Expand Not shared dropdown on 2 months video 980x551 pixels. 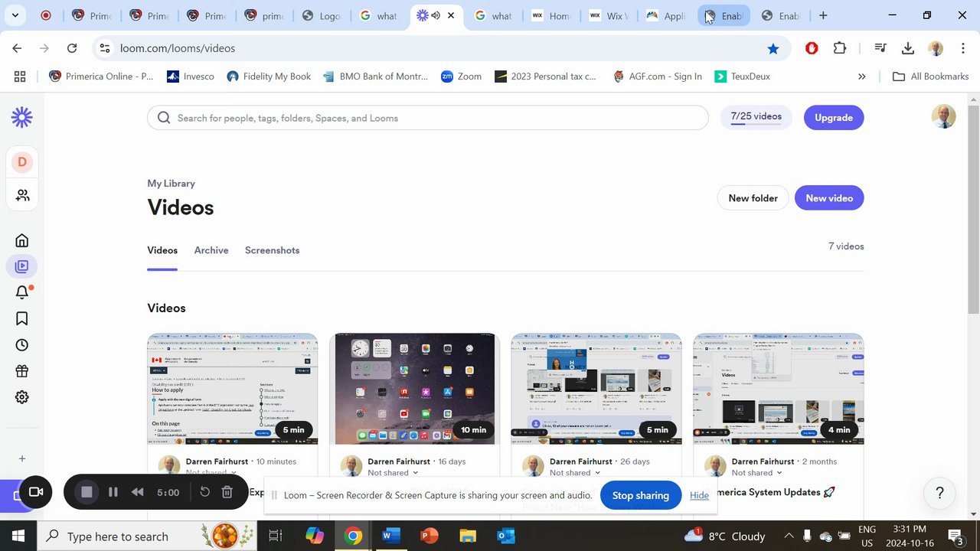click(757, 473)
